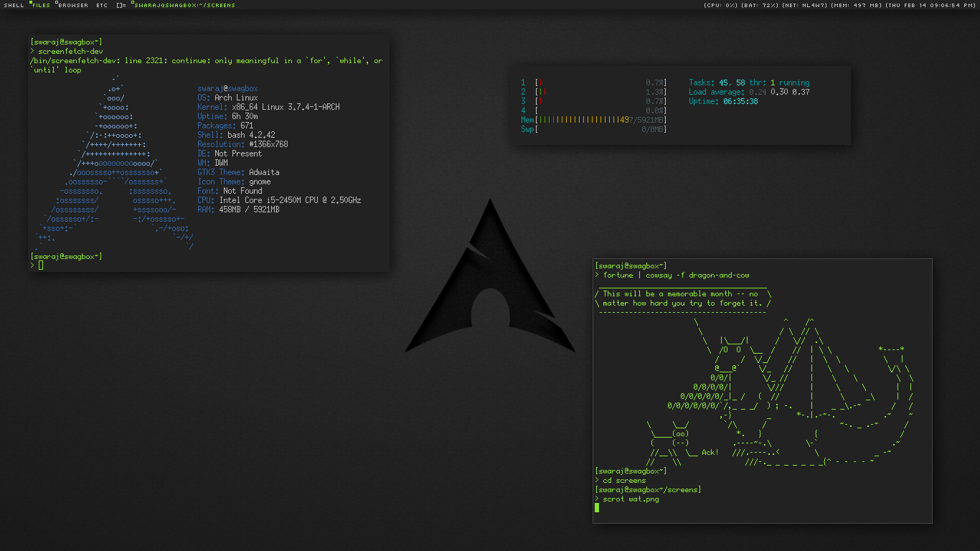Screen dimensions: 980x551
Task: Click the []= tiling layout symbol
Action: (121, 5)
